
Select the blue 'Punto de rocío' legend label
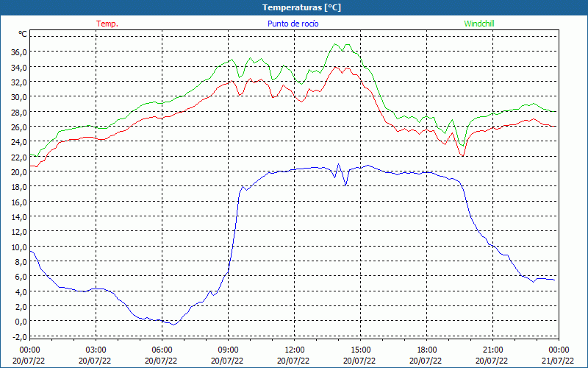click(293, 24)
